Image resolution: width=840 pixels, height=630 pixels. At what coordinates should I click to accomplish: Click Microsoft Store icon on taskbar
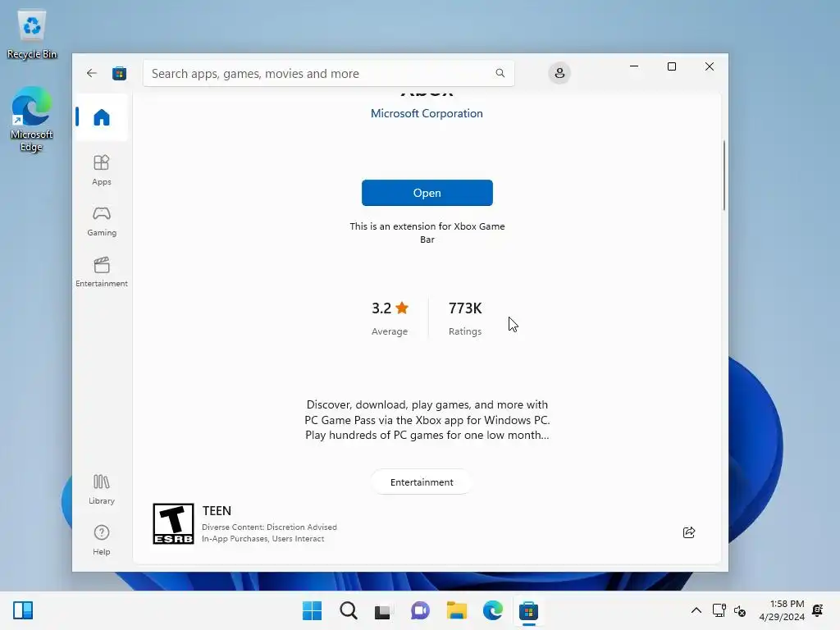pos(528,610)
